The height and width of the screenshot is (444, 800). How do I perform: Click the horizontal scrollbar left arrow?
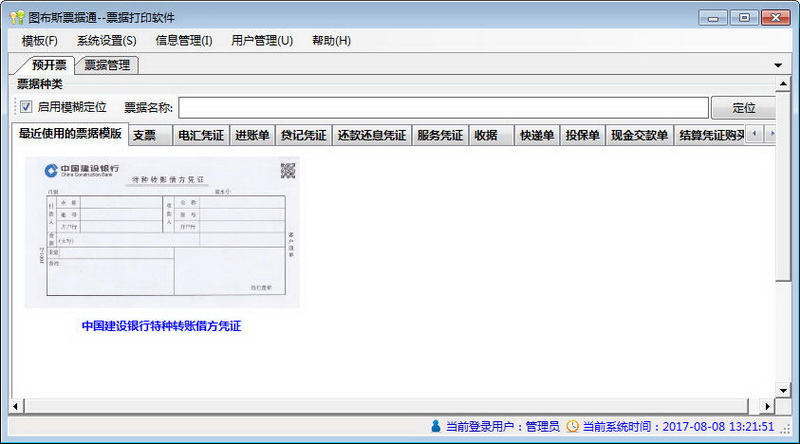pyautogui.click(x=16, y=406)
